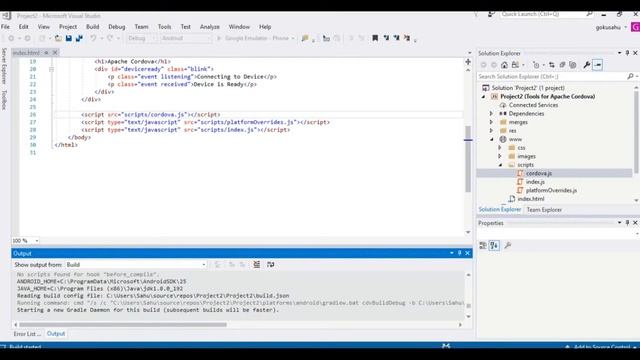Click the Open File folder icon

tap(58, 38)
